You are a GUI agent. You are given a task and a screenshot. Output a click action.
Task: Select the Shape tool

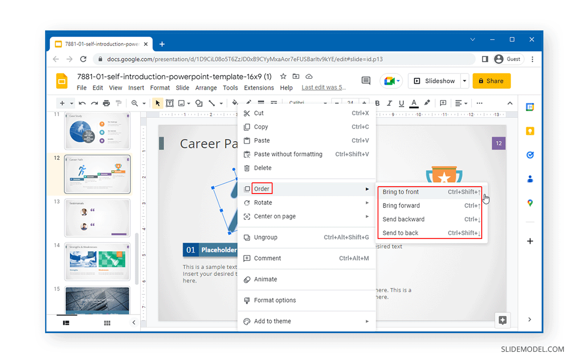click(199, 103)
